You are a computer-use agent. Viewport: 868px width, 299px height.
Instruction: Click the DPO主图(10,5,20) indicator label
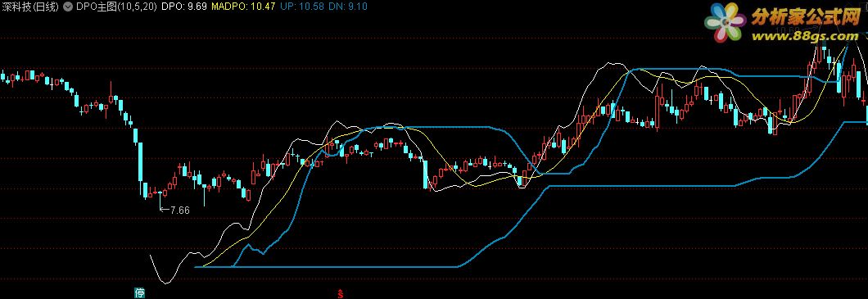[117, 7]
